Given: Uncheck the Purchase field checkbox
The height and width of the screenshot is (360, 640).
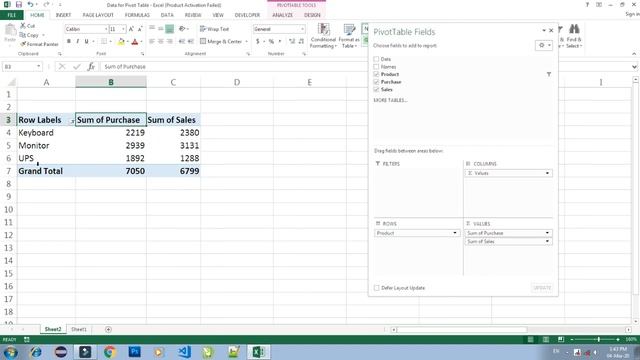Looking at the screenshot, I should click(376, 82).
